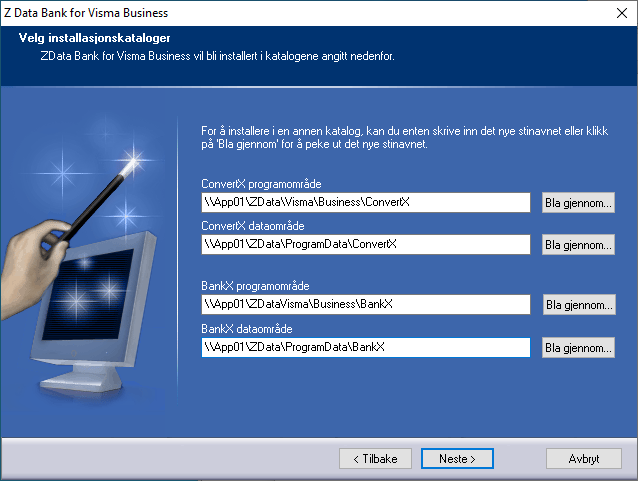
Task: Click the 'ConvertX dataområde' label
Action: point(251,226)
